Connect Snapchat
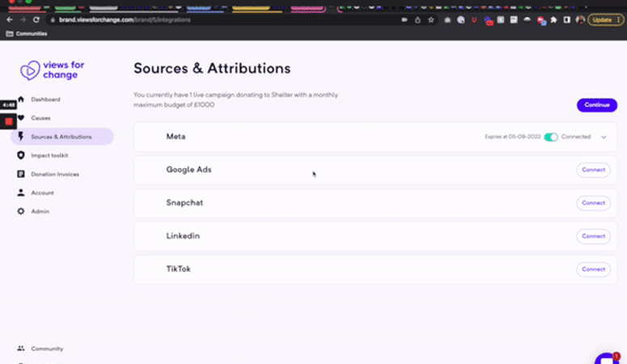Viewport: 627px width, 364px height. tap(593, 203)
